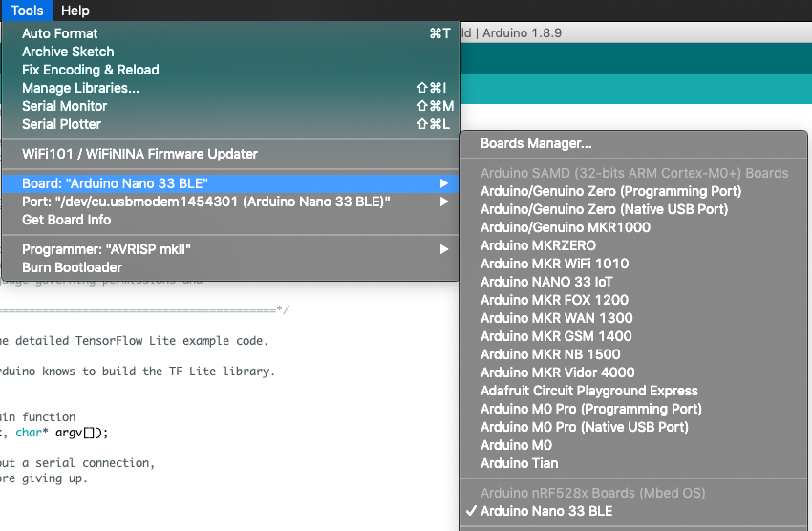Choose Arduino/Genuino Zero (Native USB Port)
The width and height of the screenshot is (812, 531).
point(598,209)
